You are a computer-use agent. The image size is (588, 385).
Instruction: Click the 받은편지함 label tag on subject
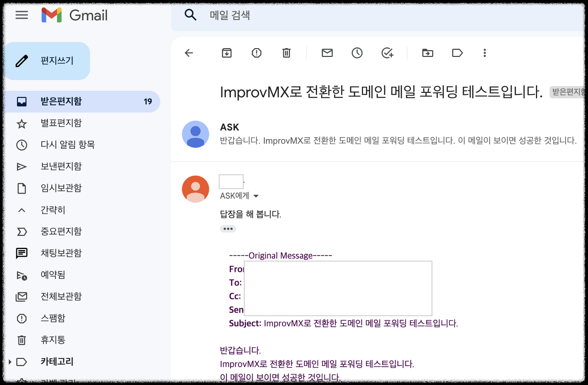(x=568, y=92)
